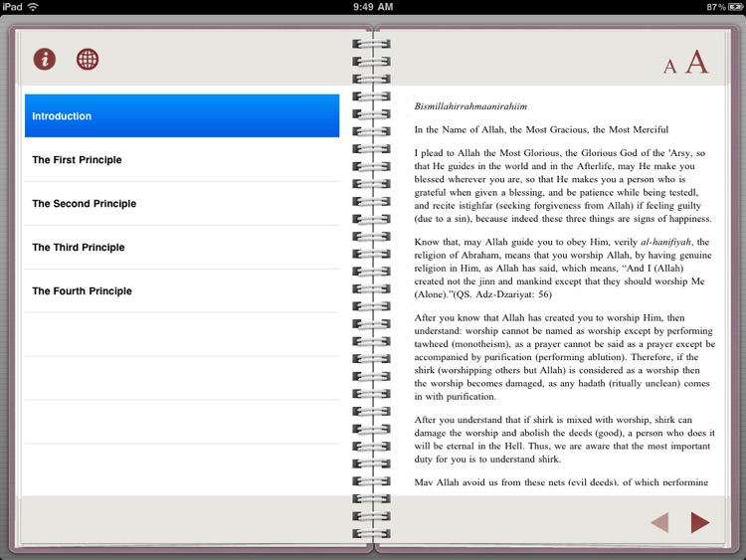Tap paragraph starting "After you understand that"

pyautogui.click(x=564, y=440)
